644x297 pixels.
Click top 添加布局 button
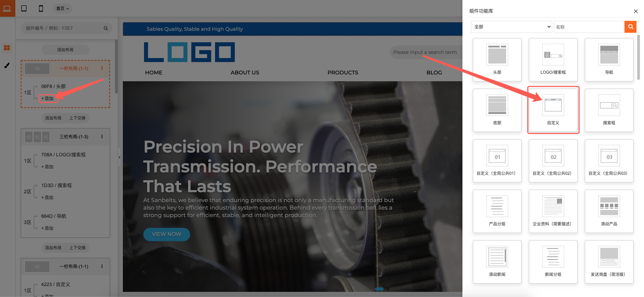point(65,50)
